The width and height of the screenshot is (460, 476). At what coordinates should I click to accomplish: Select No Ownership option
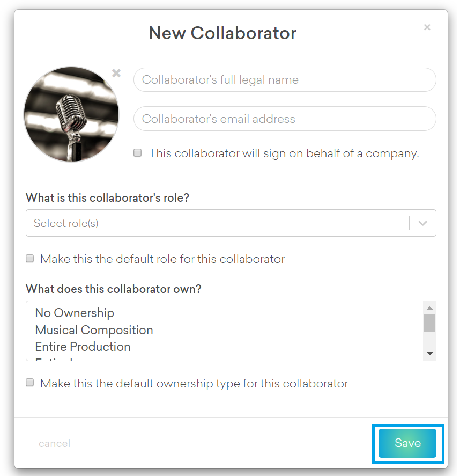pos(75,313)
